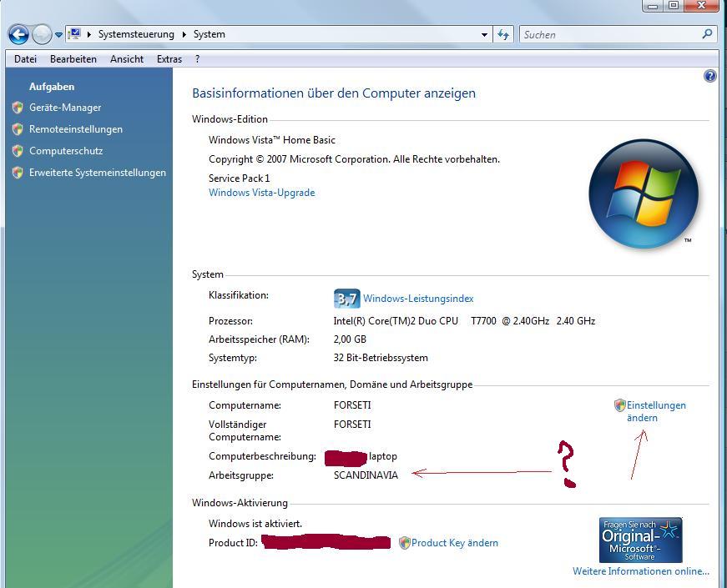Expand the root breadcrumb arrow before Systemsteuerung
727x588 pixels.
pos(88,34)
